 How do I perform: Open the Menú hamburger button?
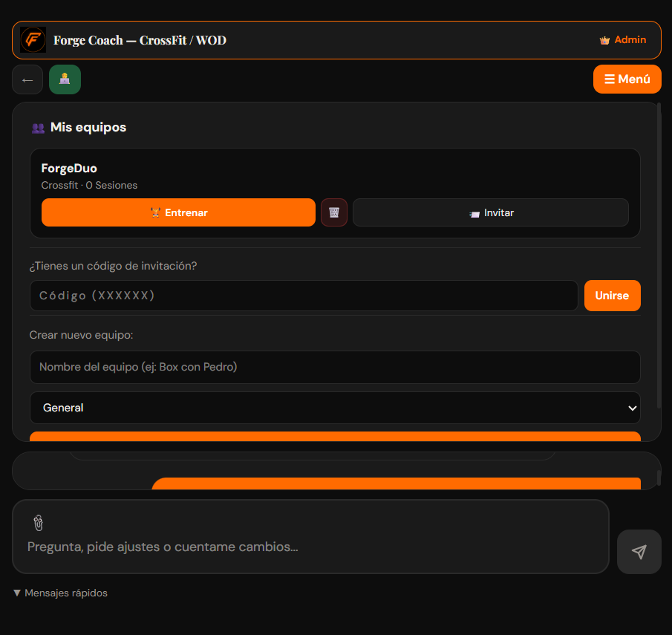[x=627, y=79]
